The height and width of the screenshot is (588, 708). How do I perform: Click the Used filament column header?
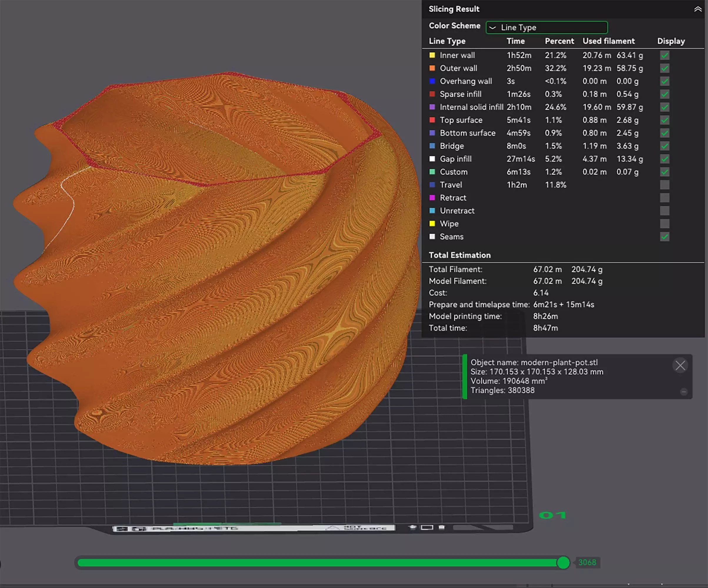click(x=609, y=41)
